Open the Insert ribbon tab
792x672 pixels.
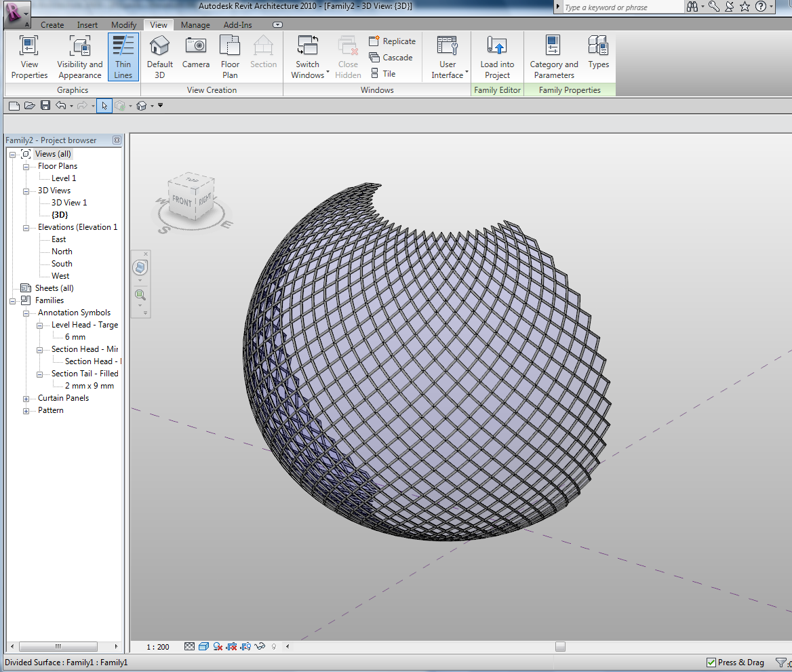pyautogui.click(x=87, y=25)
